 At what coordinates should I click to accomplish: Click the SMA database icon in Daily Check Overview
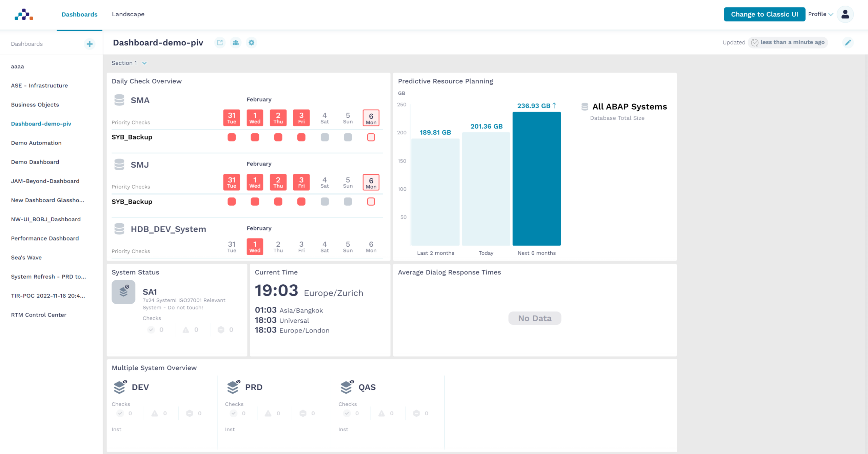click(x=119, y=100)
